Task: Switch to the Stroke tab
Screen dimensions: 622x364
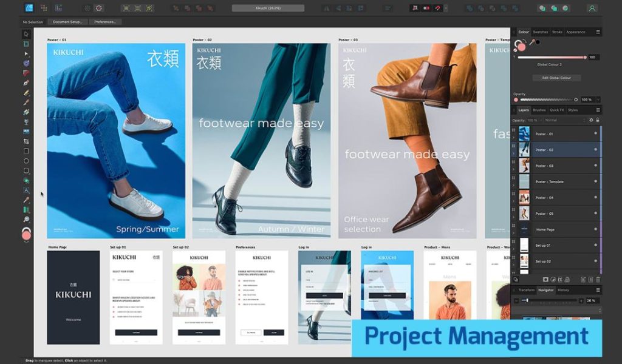Action: (557, 32)
